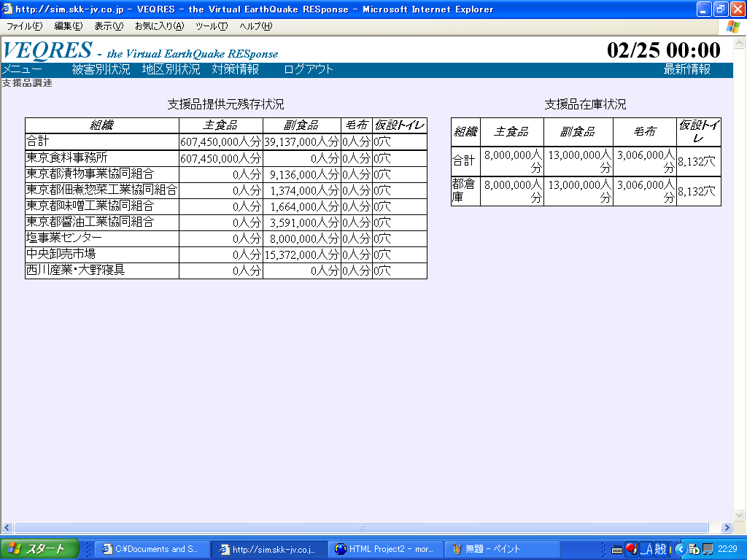Click the メニュー navigation link
The width and height of the screenshot is (747, 560).
click(x=22, y=70)
